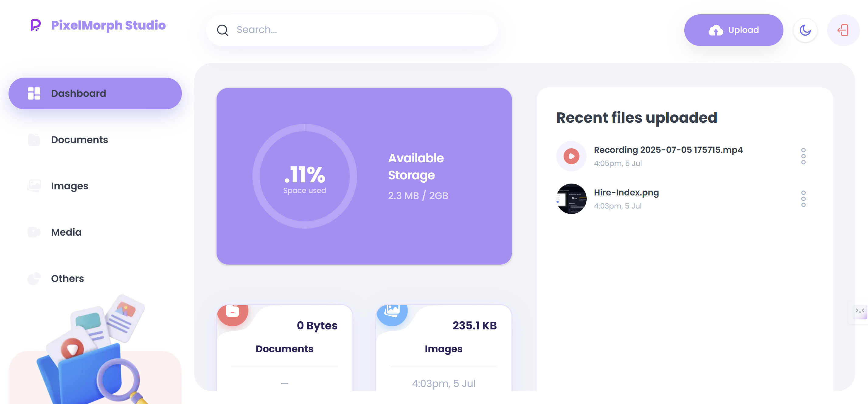This screenshot has width=868, height=404.
Task: Click the red logout icon
Action: [843, 30]
